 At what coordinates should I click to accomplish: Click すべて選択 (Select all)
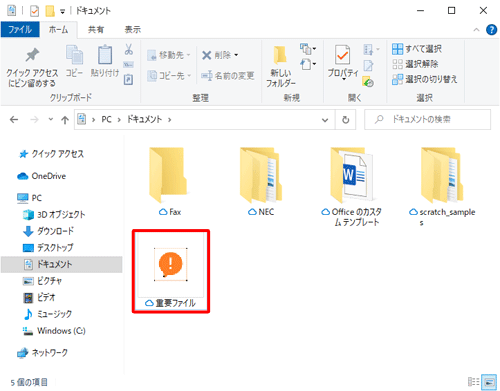pos(417,49)
